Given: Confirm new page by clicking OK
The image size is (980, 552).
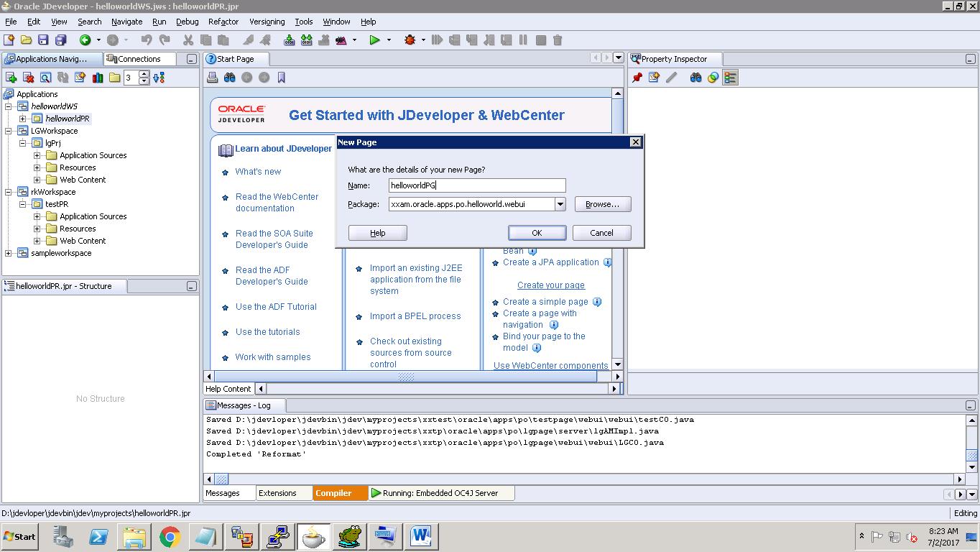Looking at the screenshot, I should tap(536, 232).
